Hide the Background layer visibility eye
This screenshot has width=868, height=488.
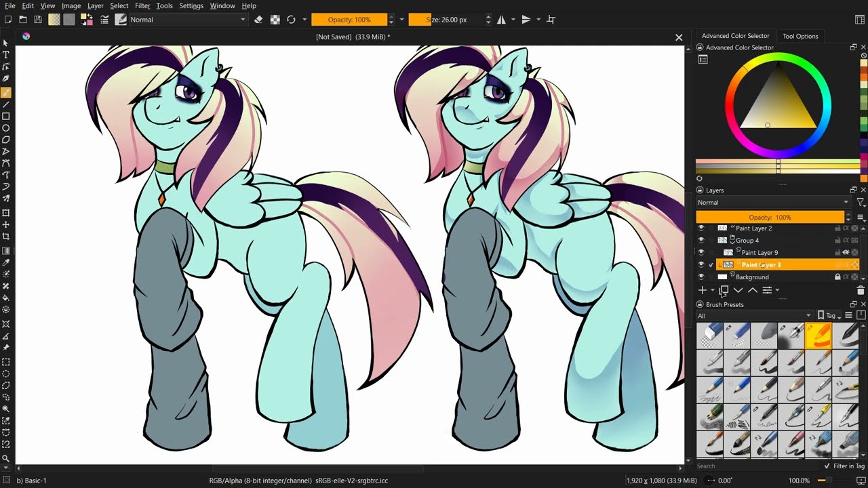click(701, 277)
